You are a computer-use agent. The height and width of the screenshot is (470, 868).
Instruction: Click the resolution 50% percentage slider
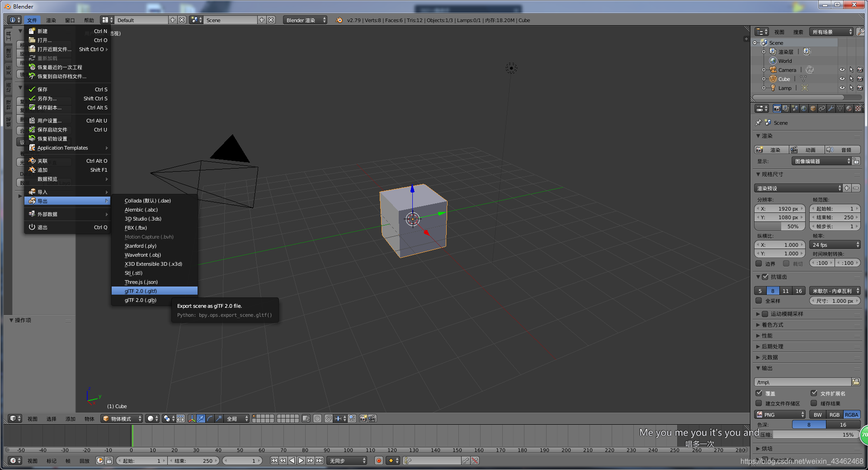pyautogui.click(x=780, y=226)
